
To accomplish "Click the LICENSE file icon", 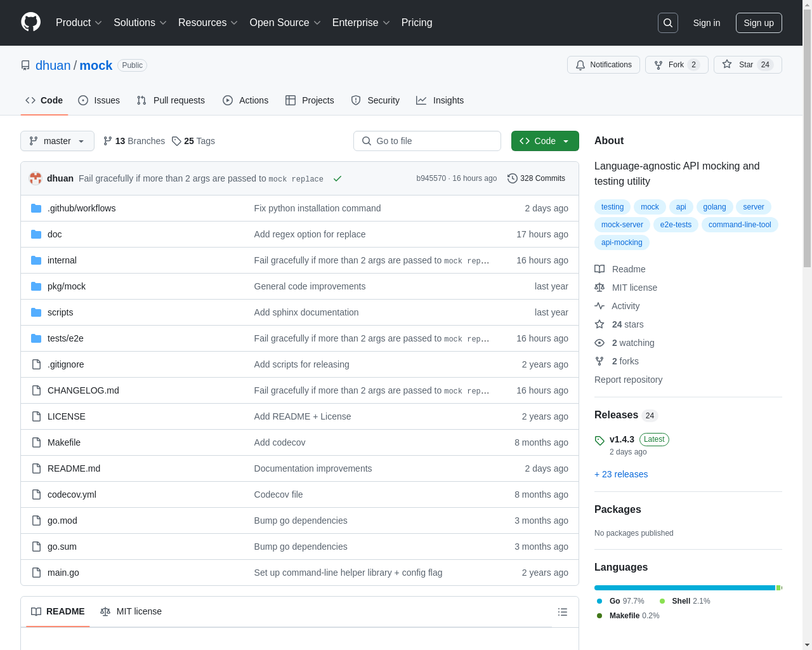I will pos(36,416).
